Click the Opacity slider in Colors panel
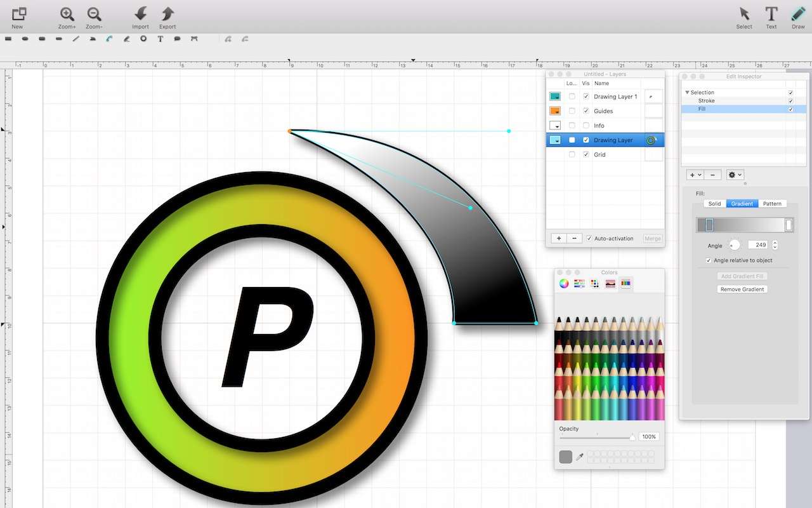 coord(596,438)
